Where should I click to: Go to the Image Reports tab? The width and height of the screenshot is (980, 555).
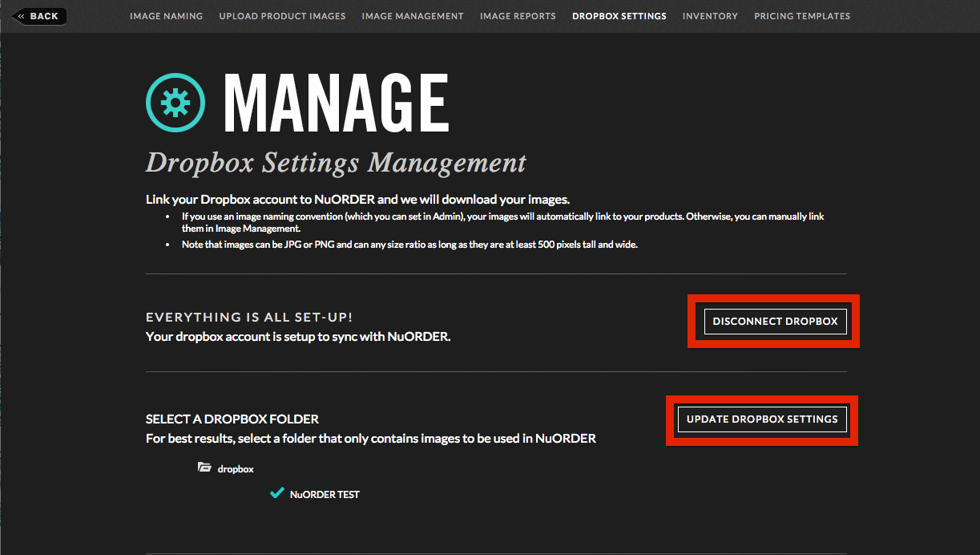tap(518, 16)
